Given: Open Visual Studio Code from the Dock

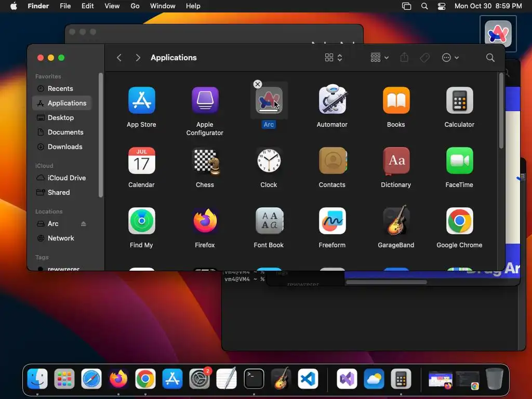Looking at the screenshot, I should [x=308, y=379].
